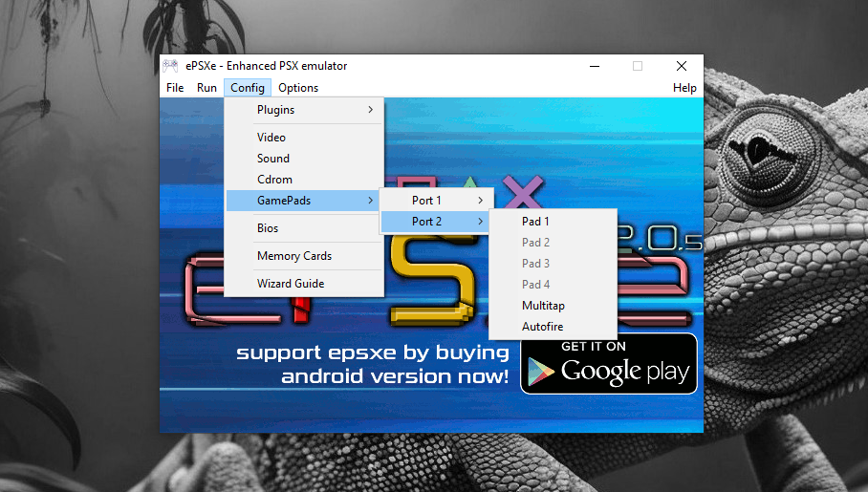Select Bios from Config menu
Screen dimensions: 868x492
point(268,229)
